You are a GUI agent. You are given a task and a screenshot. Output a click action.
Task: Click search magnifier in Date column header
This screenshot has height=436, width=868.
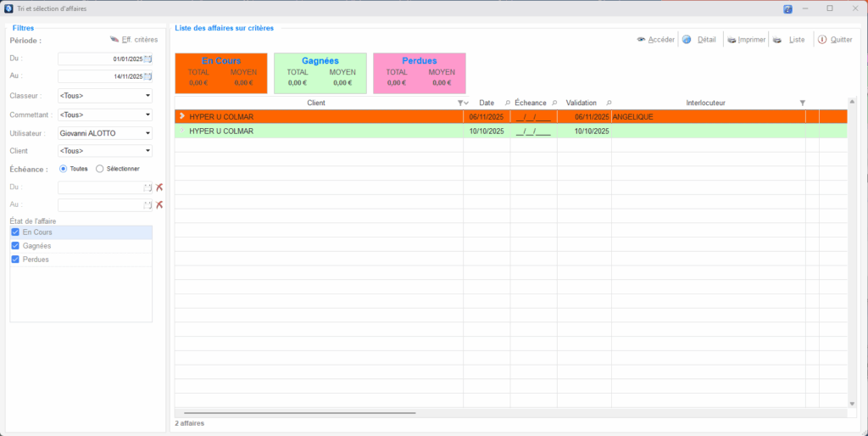508,103
